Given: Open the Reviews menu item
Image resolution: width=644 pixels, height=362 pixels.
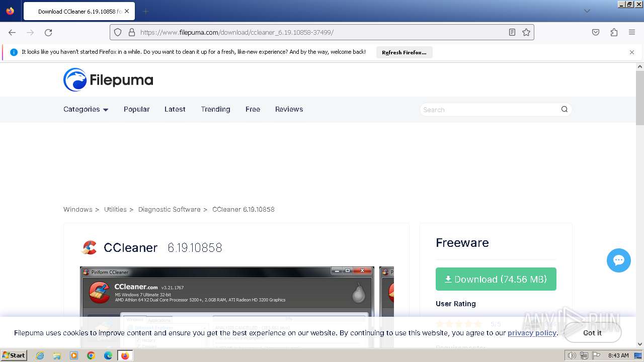Looking at the screenshot, I should click(x=289, y=109).
